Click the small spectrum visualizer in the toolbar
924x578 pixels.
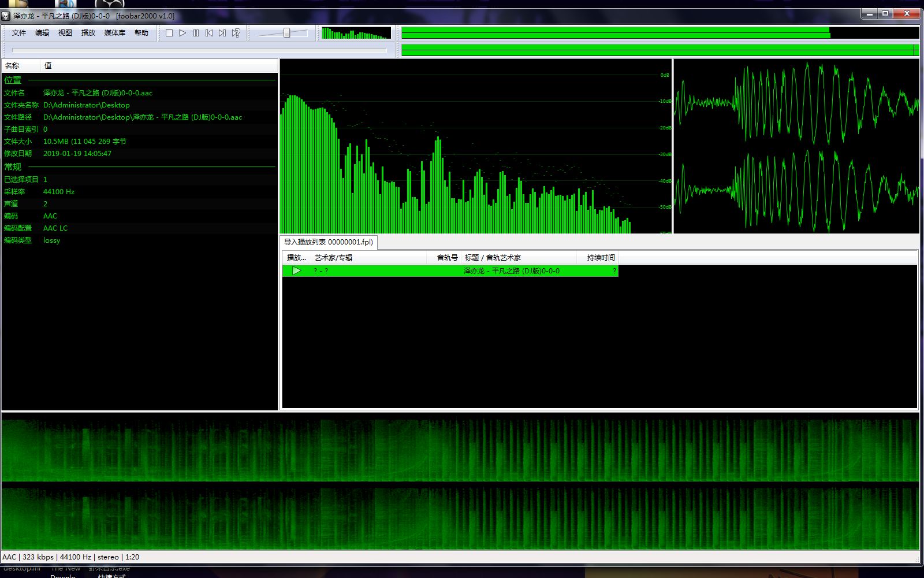pyautogui.click(x=356, y=33)
